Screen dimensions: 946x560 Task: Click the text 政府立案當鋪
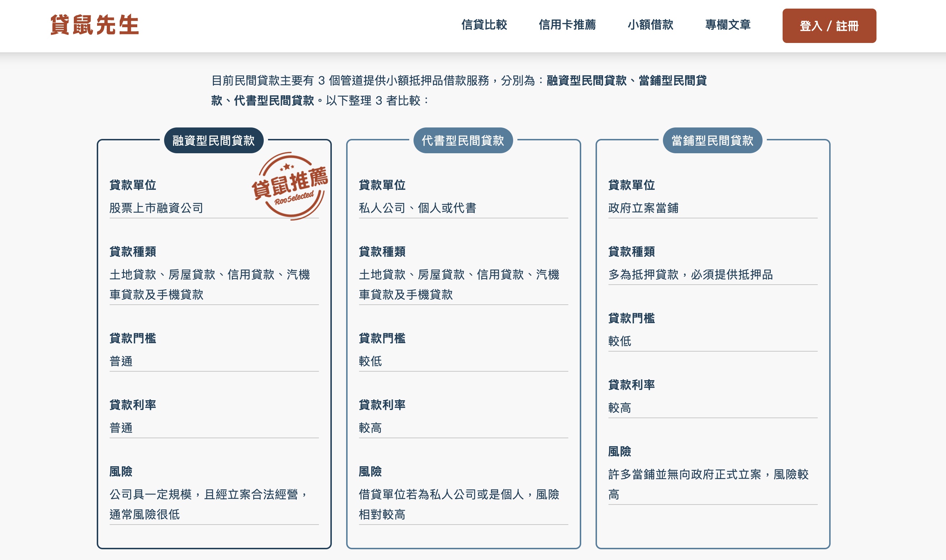pos(643,208)
